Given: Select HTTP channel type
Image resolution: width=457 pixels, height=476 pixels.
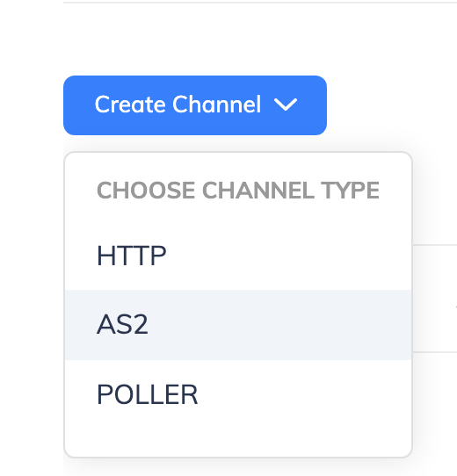Looking at the screenshot, I should [x=238, y=256].
